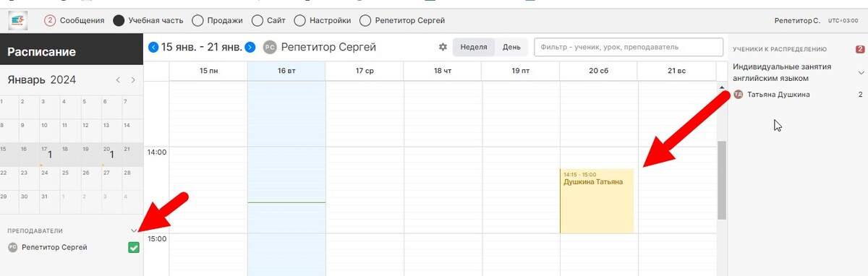The height and width of the screenshot is (276, 868).
Task: Click Репетитор Сергей avatar in teachers list
Action: (x=12, y=247)
